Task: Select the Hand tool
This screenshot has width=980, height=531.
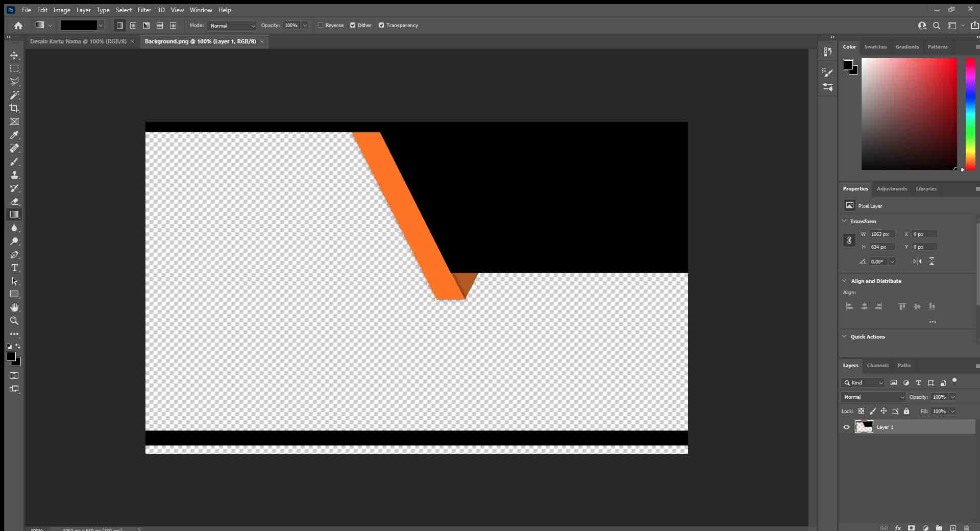Action: (x=14, y=307)
